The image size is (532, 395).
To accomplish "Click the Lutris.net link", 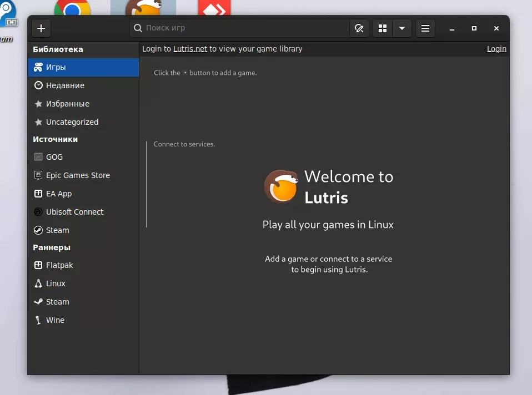I will pos(190,49).
